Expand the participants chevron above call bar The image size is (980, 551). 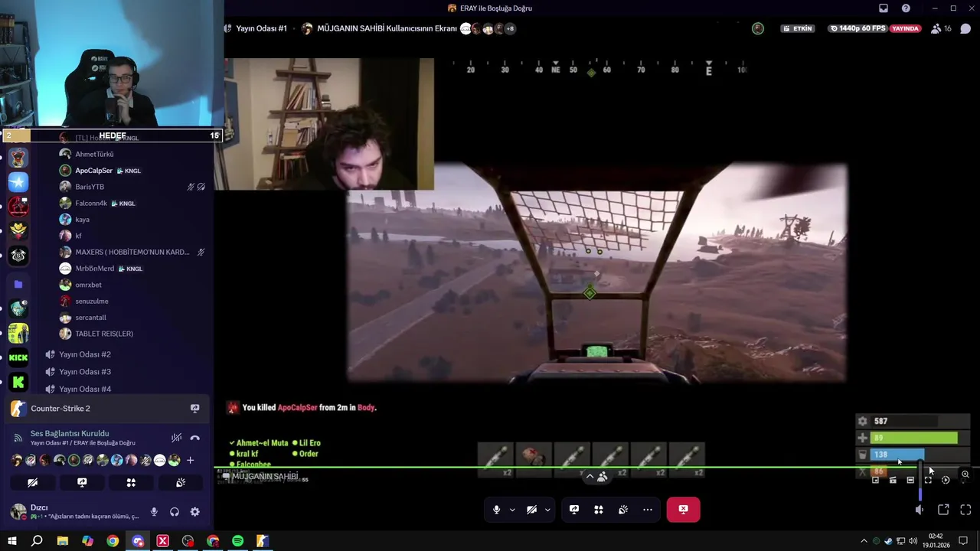(x=596, y=477)
